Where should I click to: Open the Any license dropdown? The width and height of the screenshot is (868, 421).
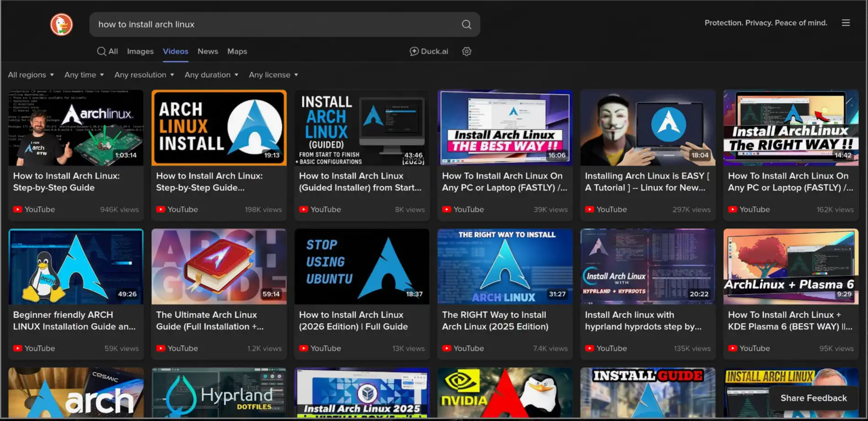coord(274,75)
